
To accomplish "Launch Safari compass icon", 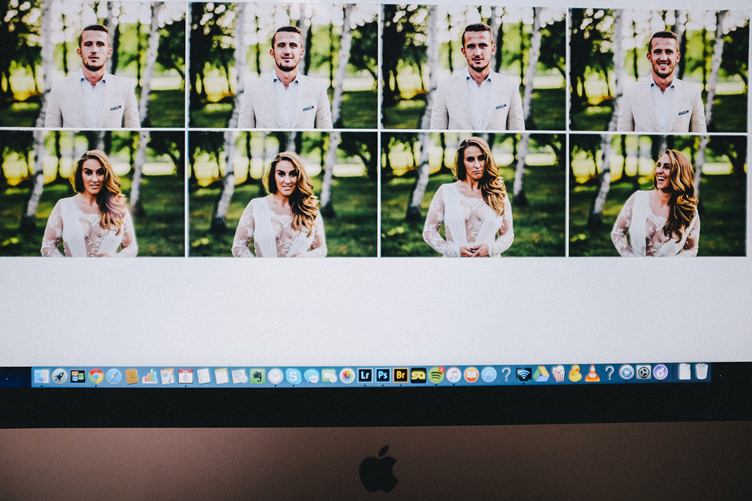I will click(114, 376).
